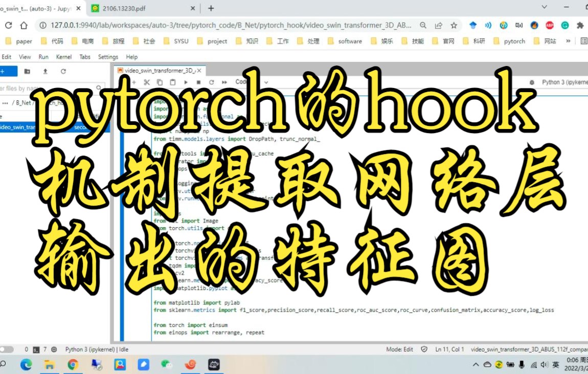Open the ABP ad blocker extension
This screenshot has height=374, width=588.
tap(550, 25)
